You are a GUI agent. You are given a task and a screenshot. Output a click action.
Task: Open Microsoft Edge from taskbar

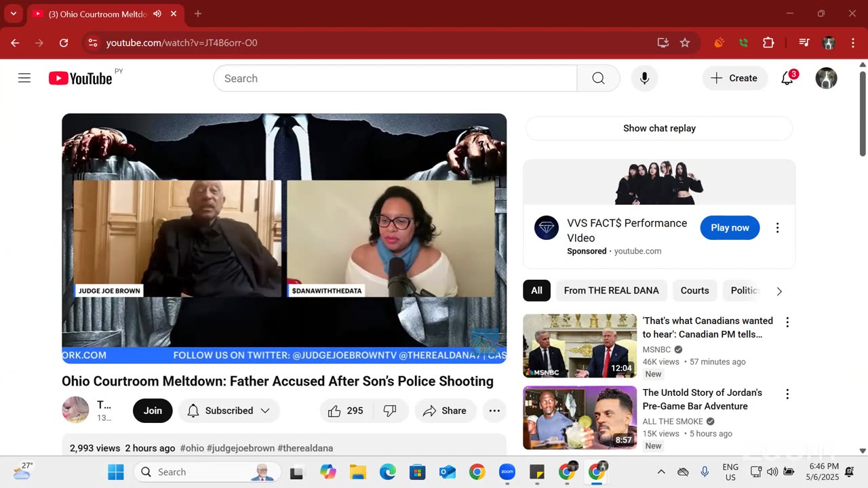pos(388,472)
